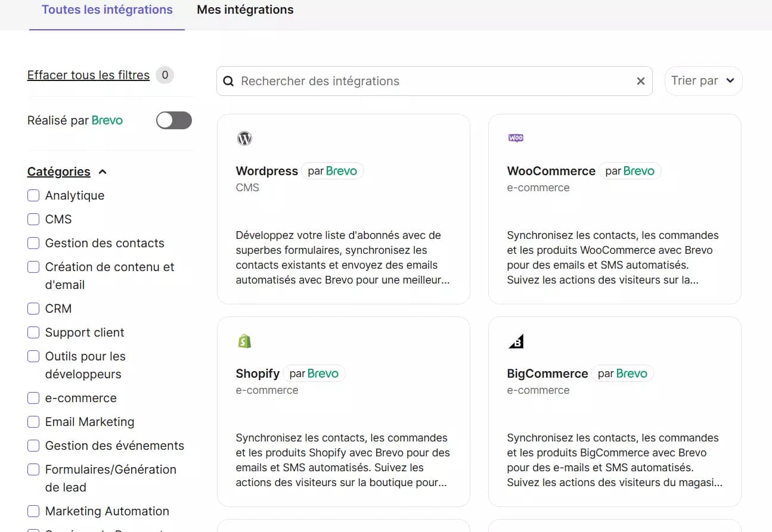Check the Support client checkbox
Screen dimensions: 772x532
coord(33,332)
